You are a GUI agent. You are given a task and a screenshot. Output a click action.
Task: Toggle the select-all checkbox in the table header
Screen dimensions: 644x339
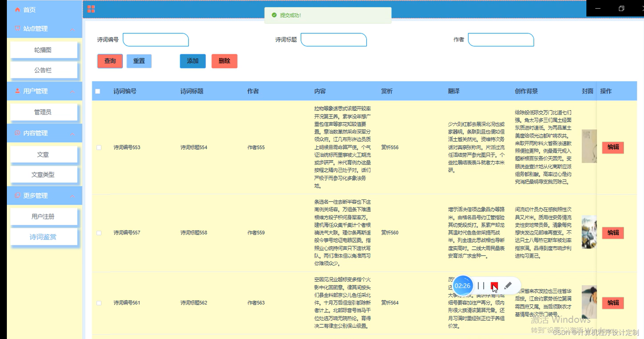click(98, 91)
